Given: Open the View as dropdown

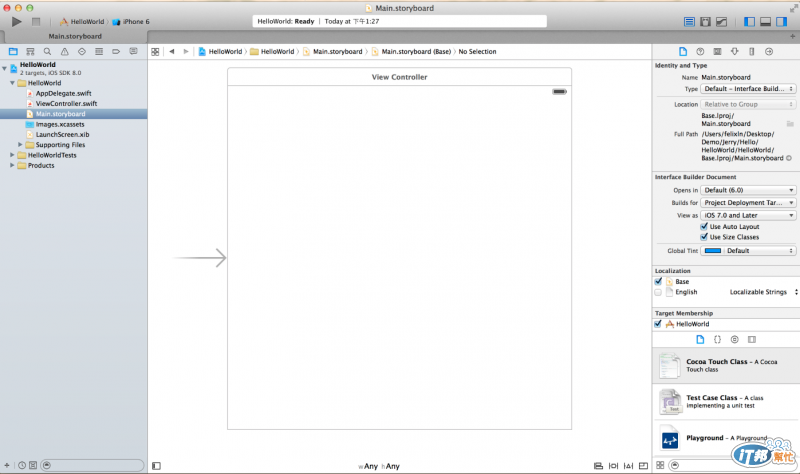Looking at the screenshot, I should 748,215.
